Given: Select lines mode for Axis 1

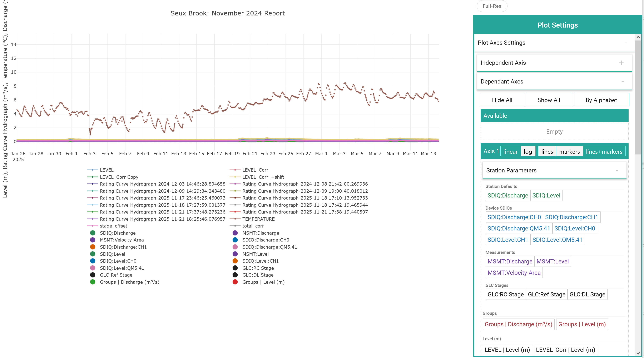Looking at the screenshot, I should [547, 152].
